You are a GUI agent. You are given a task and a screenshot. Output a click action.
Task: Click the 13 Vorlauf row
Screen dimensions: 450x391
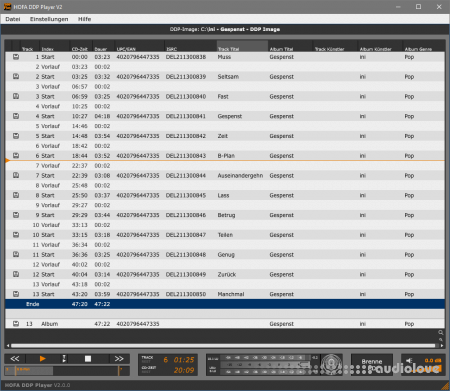pos(225,284)
